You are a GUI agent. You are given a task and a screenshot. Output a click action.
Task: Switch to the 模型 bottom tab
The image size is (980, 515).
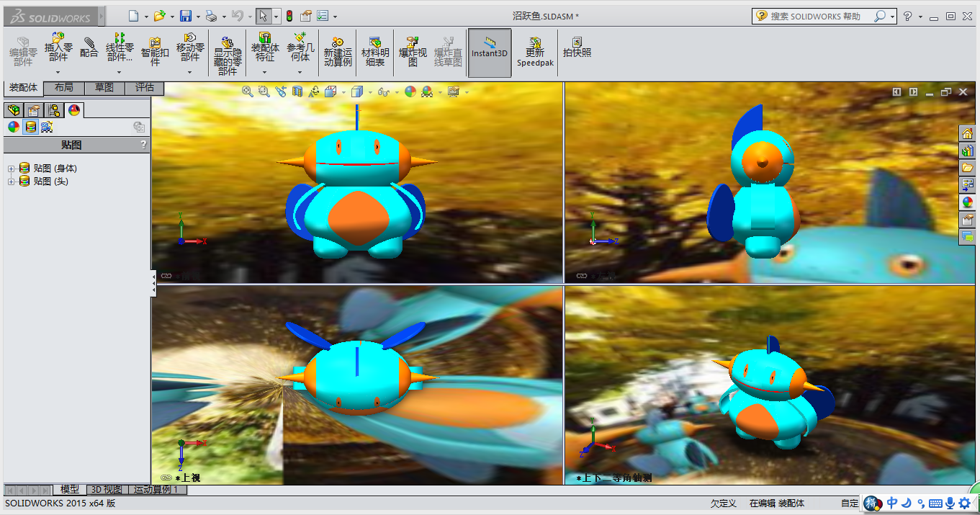[70, 490]
